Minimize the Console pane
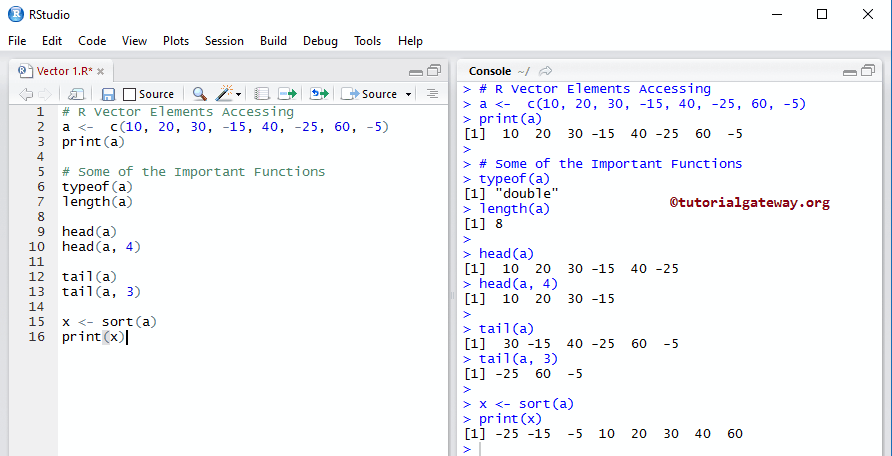 (x=850, y=72)
